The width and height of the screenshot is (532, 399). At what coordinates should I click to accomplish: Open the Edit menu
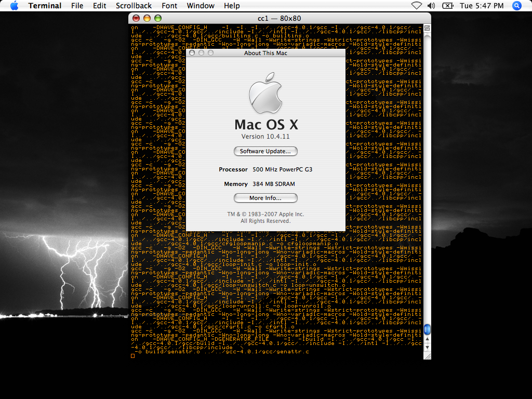pyautogui.click(x=99, y=6)
